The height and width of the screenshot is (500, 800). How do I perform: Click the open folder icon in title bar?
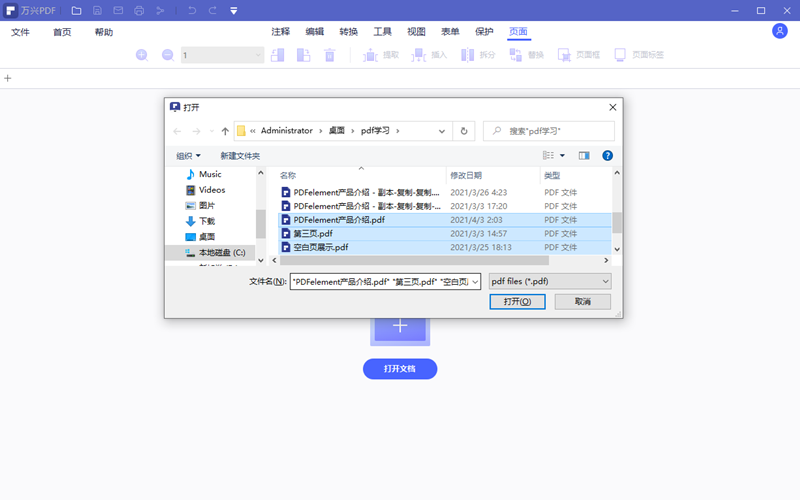point(77,10)
